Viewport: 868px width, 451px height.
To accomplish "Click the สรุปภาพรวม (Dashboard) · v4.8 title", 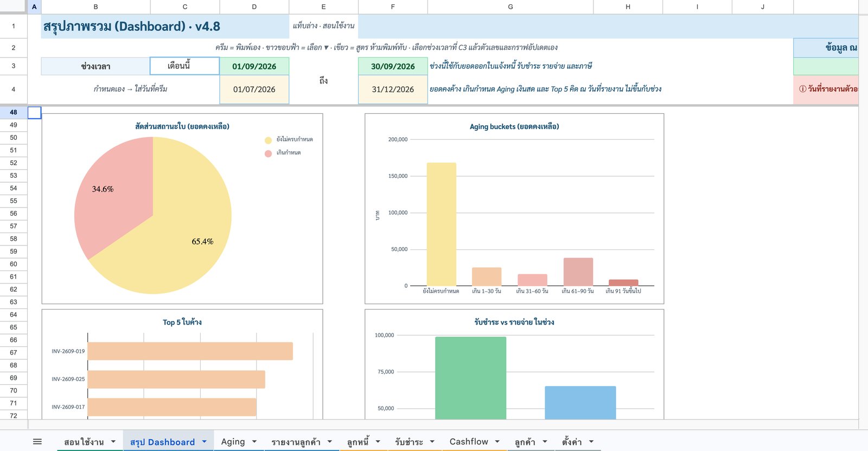I will tap(132, 27).
